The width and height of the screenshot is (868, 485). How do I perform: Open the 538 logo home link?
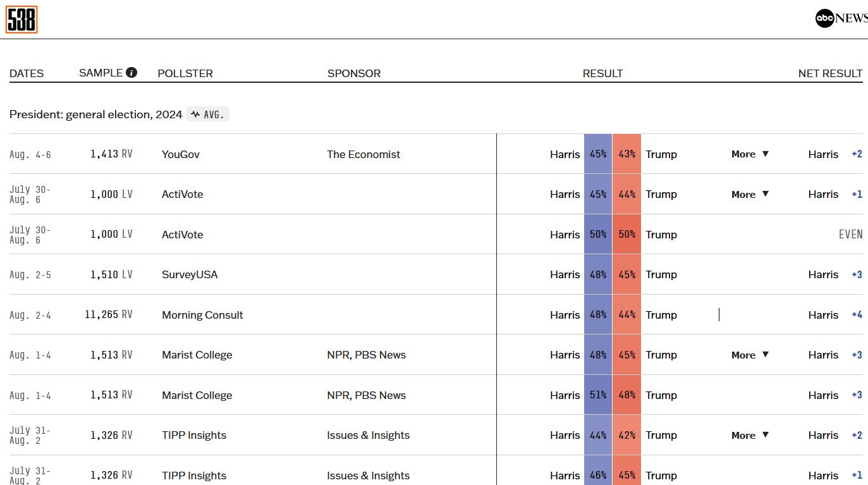point(21,19)
